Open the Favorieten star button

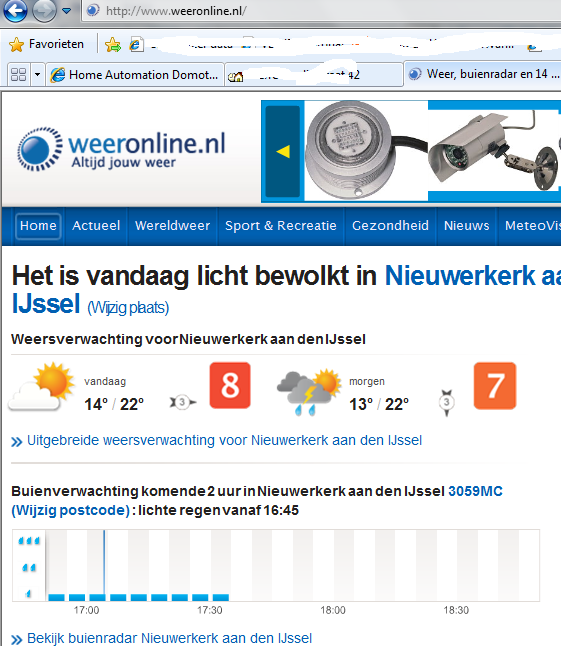(x=46, y=44)
